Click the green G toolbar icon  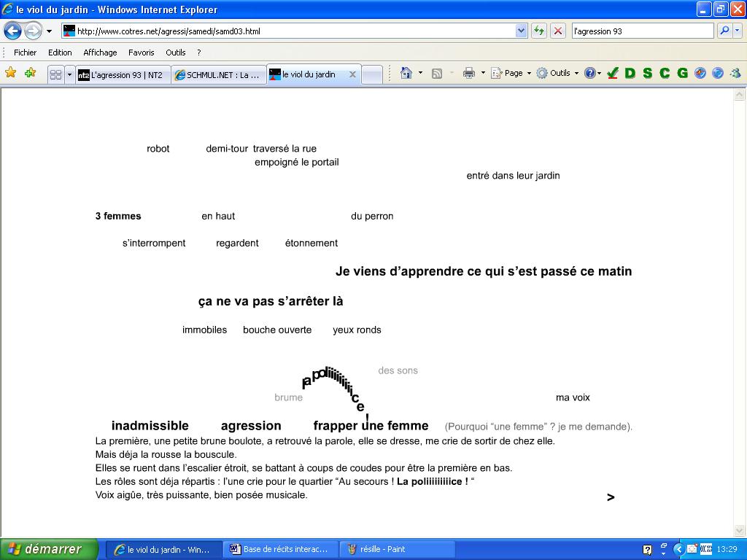[x=682, y=73]
